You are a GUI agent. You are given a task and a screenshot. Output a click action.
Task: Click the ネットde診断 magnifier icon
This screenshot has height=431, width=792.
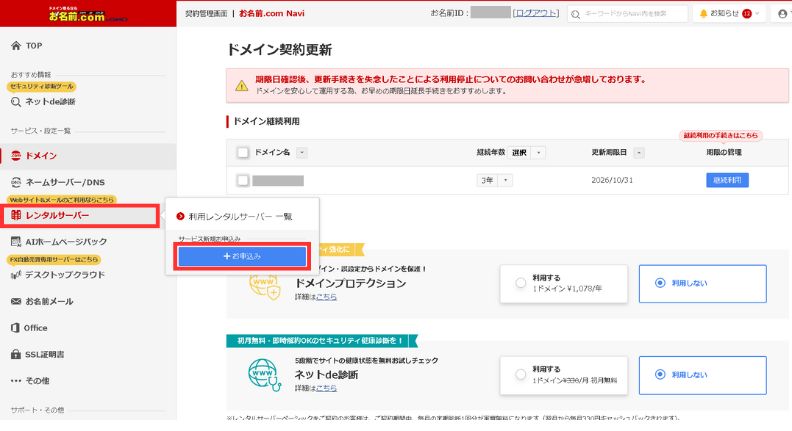17,101
